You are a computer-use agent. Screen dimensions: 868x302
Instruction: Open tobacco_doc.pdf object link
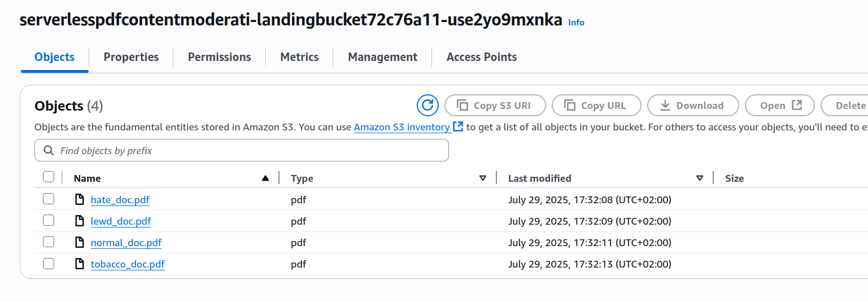pyautogui.click(x=128, y=264)
